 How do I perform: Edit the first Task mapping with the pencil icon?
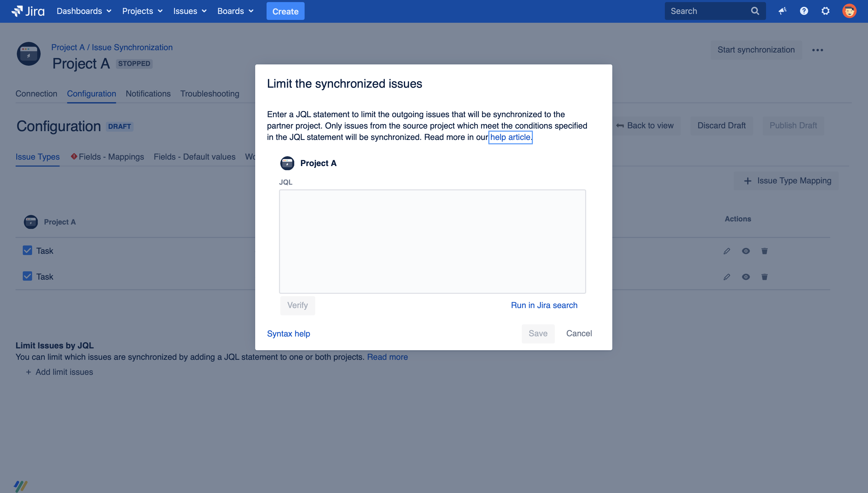tap(727, 251)
